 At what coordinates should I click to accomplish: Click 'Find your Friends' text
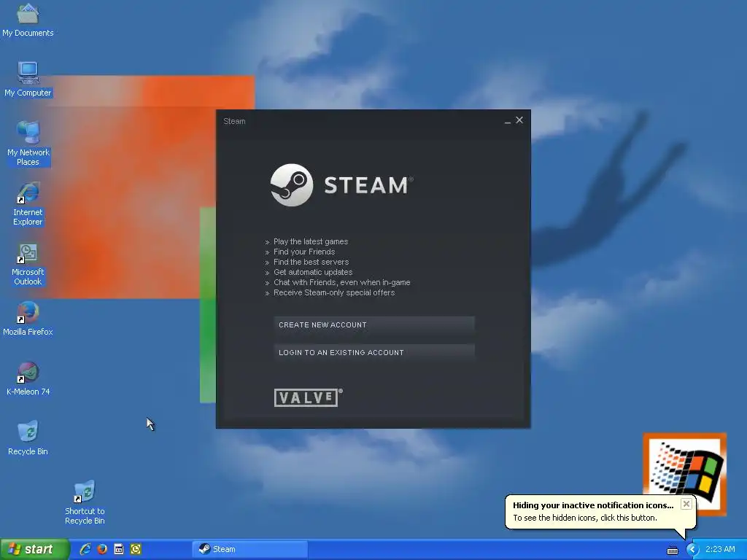click(304, 252)
